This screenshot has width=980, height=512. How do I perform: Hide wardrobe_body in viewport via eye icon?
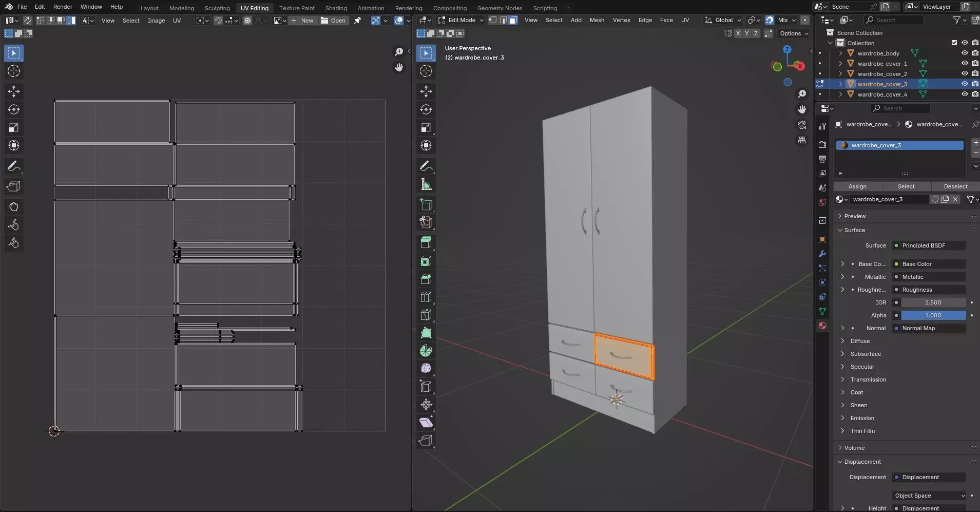click(x=965, y=53)
